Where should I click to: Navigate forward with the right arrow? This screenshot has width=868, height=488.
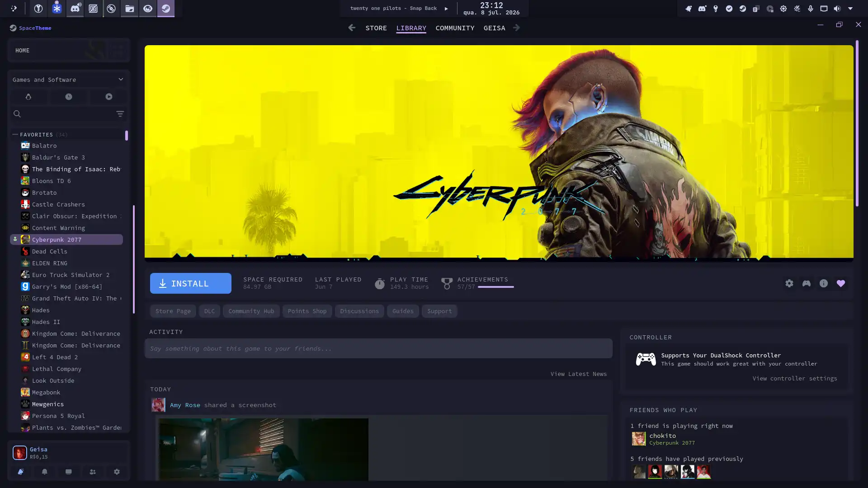tap(516, 28)
